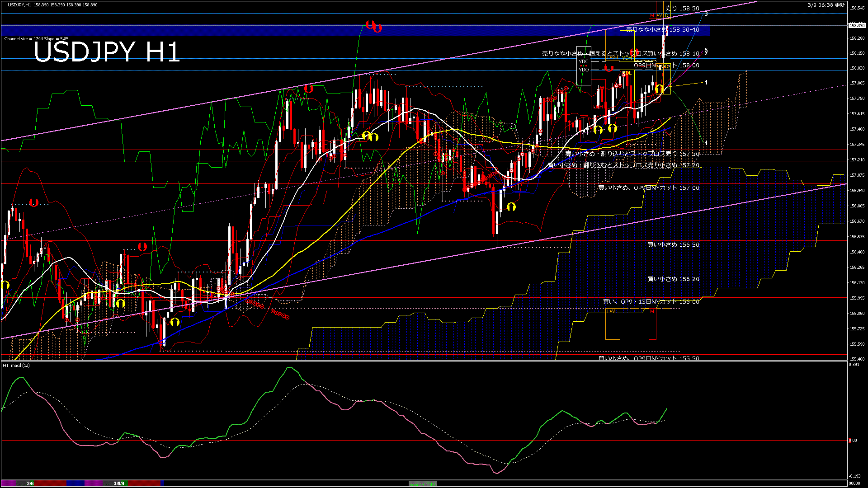Screen dimensions: 868x488
Task: Select the 売り 158.50 sell level label
Action: (x=682, y=8)
